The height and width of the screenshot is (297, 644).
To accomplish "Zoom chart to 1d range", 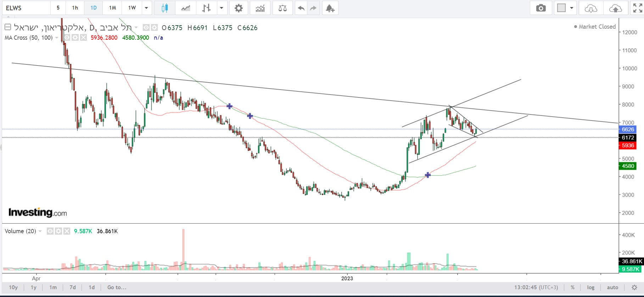I will point(92,287).
